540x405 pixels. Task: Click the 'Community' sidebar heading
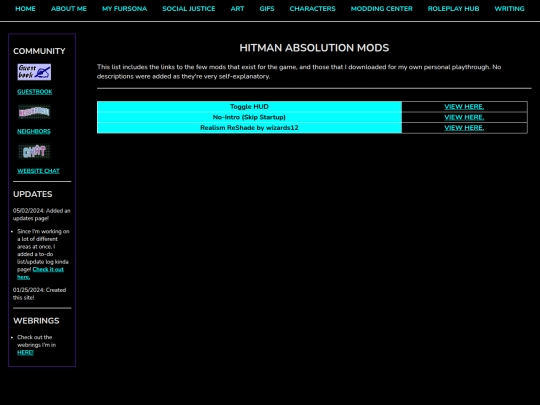pyautogui.click(x=39, y=51)
